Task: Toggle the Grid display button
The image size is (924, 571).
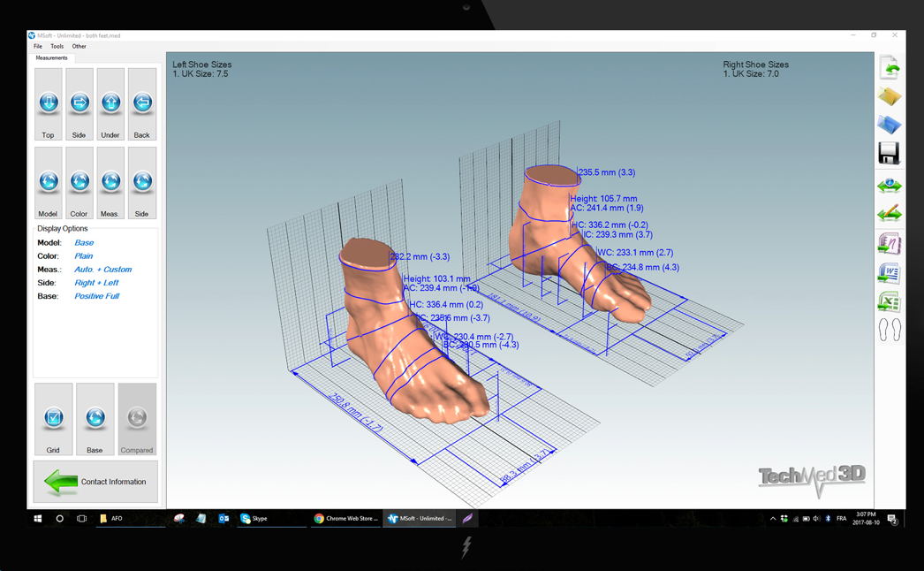Action: point(53,415)
